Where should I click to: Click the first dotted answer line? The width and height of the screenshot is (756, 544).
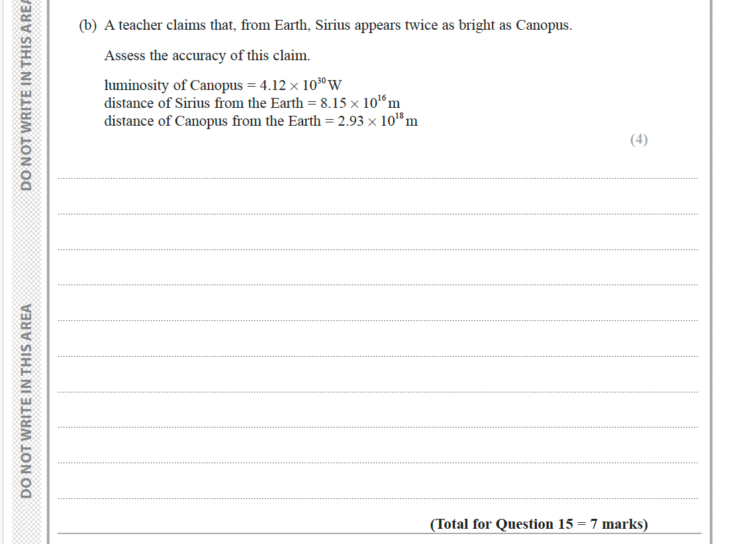pos(377,178)
